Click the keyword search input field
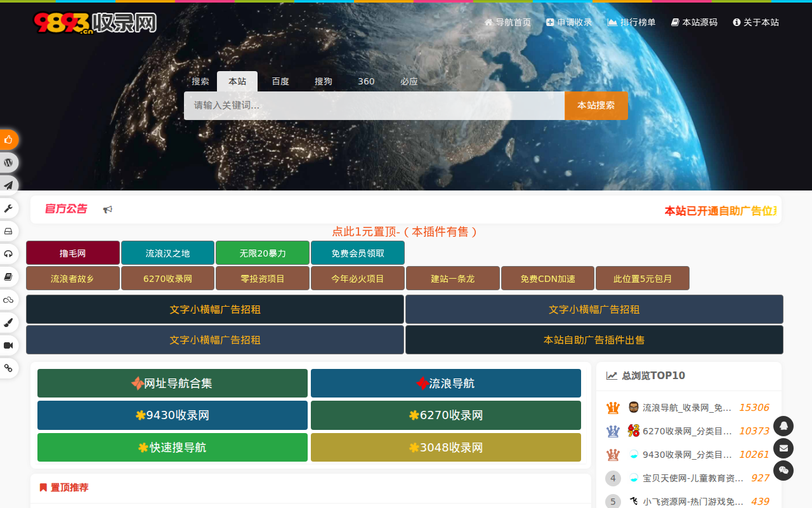This screenshot has width=812, height=508. (374, 105)
